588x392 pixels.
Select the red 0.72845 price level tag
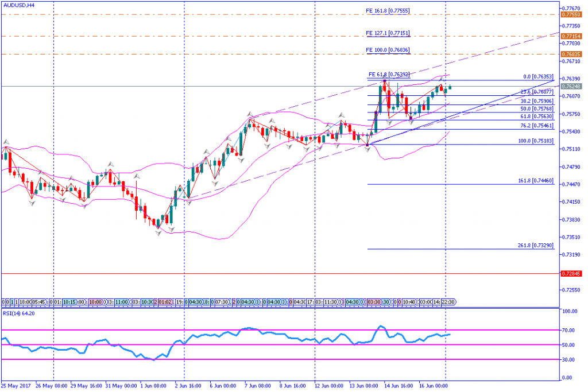(571, 274)
